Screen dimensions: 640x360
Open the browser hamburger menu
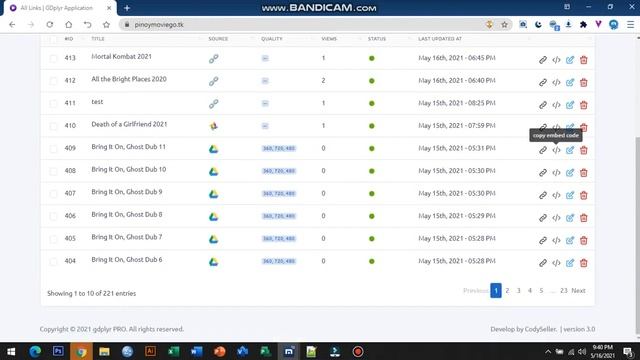click(x=630, y=24)
